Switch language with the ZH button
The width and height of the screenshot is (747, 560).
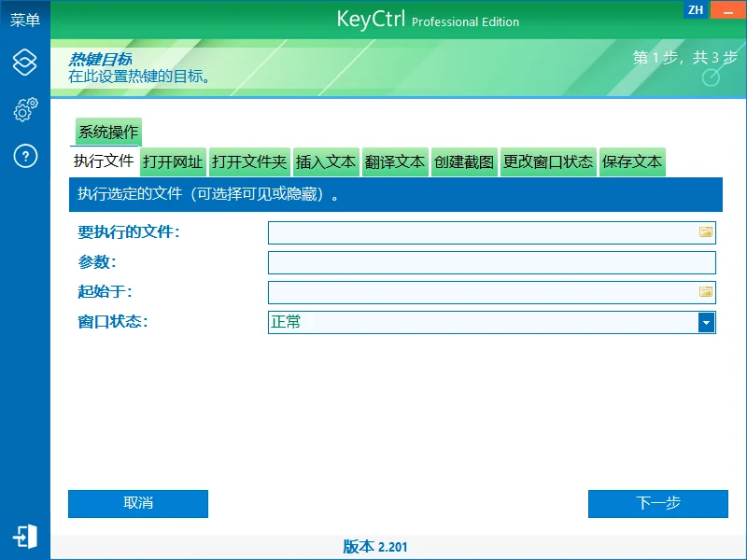(x=696, y=9)
